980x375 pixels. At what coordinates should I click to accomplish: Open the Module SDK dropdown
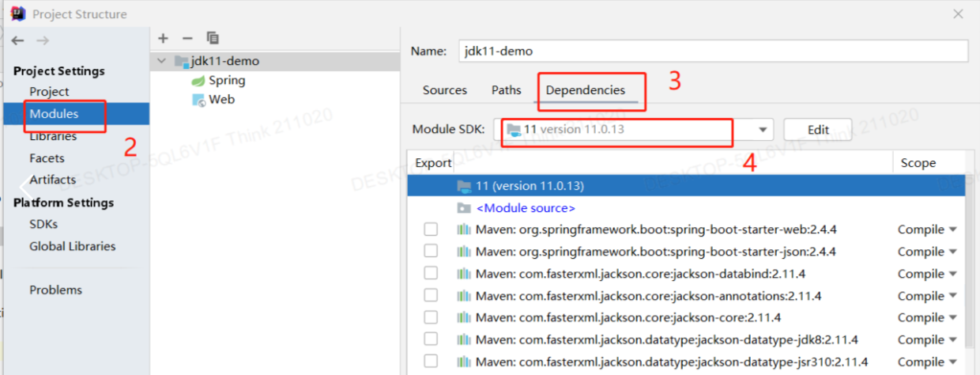763,130
